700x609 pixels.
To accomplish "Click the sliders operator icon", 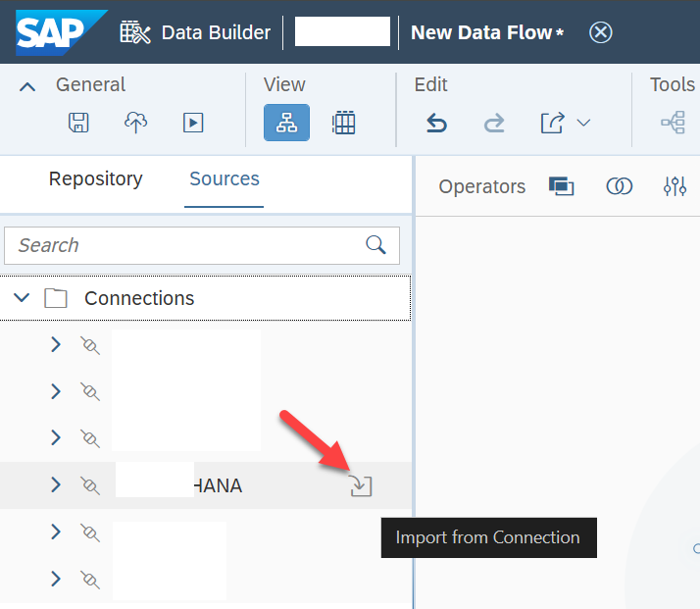I will pyautogui.click(x=675, y=186).
